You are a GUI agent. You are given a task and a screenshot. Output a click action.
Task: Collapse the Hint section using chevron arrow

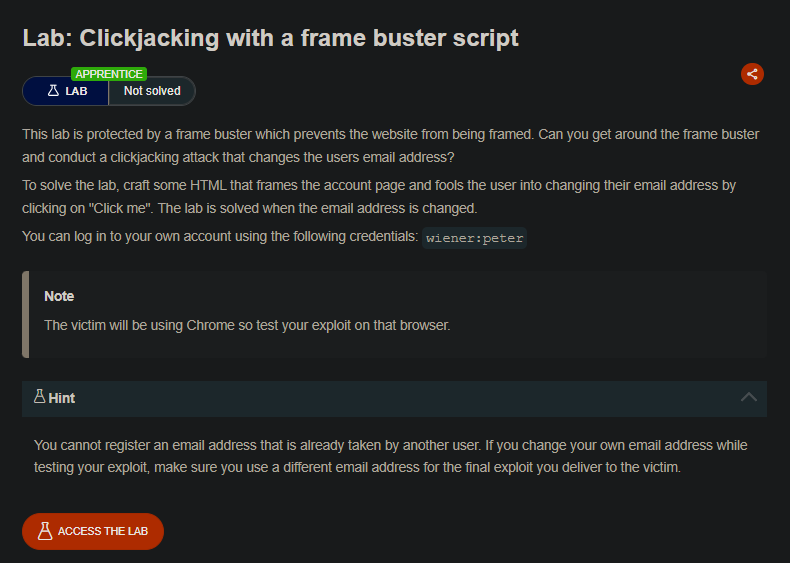(749, 397)
